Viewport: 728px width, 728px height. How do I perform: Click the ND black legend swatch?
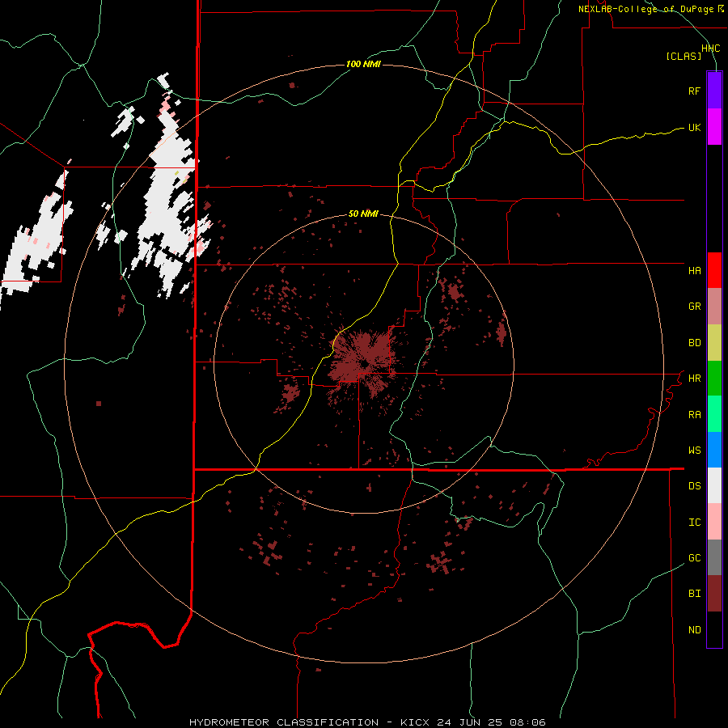714,629
